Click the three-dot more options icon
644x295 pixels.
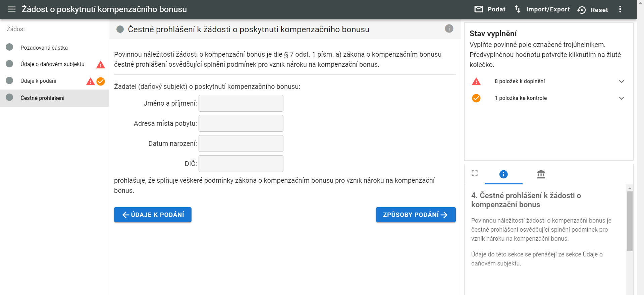[620, 9]
